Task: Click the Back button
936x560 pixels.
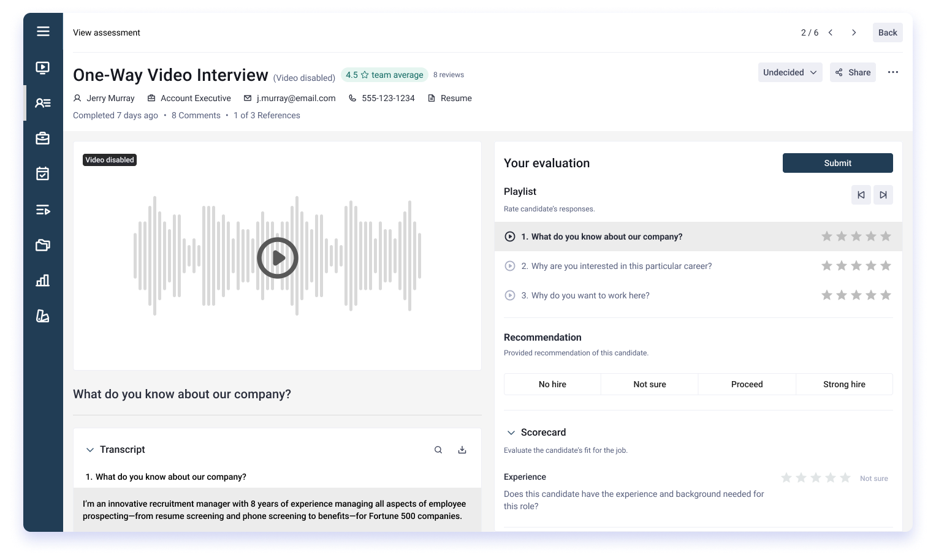Action: [x=888, y=32]
